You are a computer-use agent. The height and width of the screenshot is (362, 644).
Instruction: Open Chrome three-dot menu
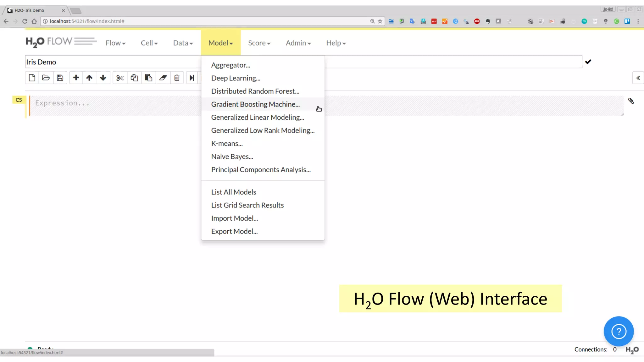(638, 21)
